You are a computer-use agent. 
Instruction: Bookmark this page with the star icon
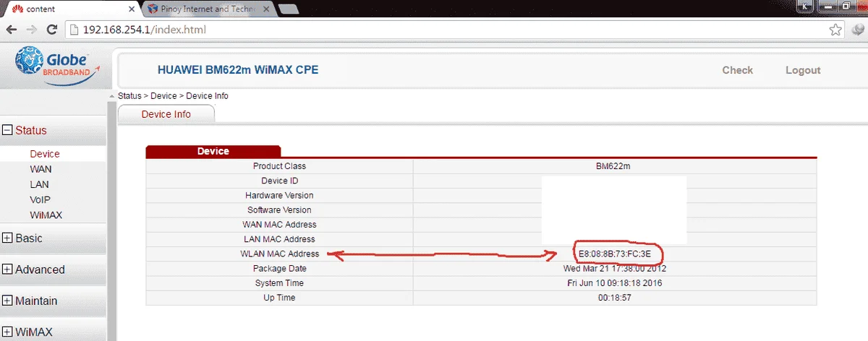click(x=835, y=30)
